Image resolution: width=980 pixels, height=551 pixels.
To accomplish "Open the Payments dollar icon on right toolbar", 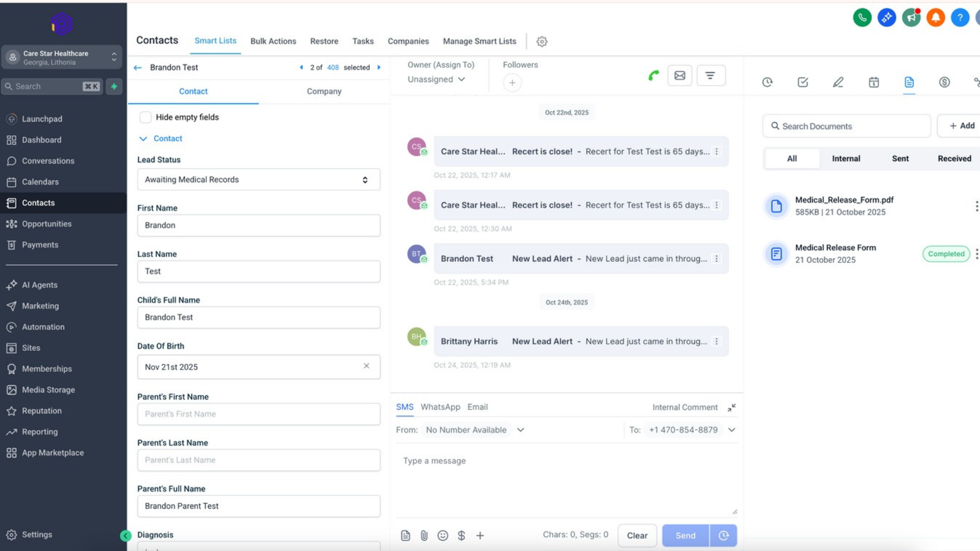I will [x=944, y=82].
